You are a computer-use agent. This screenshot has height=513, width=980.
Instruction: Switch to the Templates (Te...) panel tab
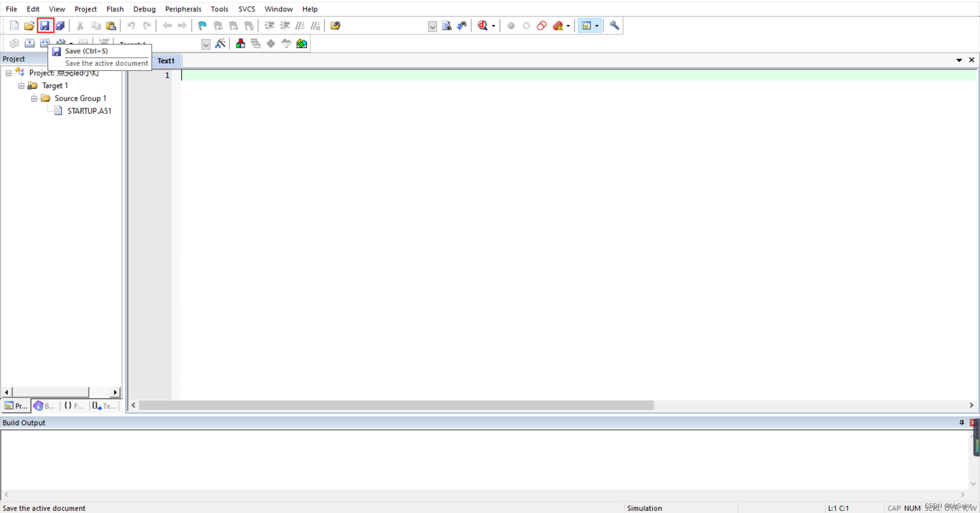point(105,406)
